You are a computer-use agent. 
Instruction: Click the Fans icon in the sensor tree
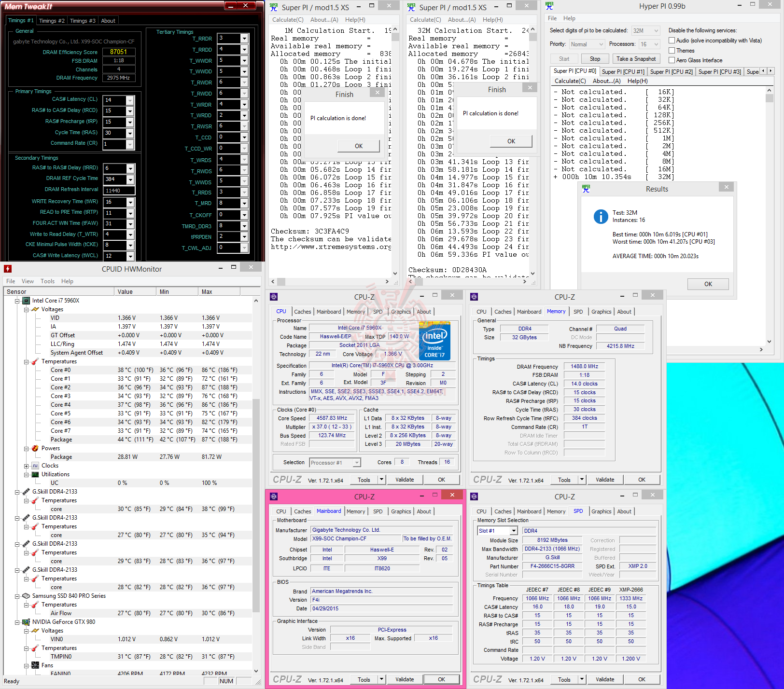(35, 665)
